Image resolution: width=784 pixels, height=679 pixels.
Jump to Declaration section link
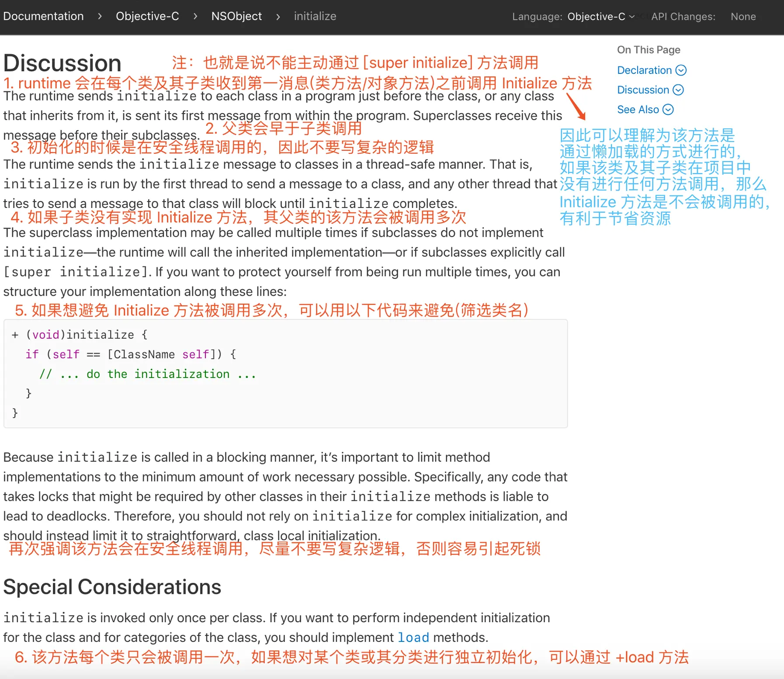(x=645, y=70)
